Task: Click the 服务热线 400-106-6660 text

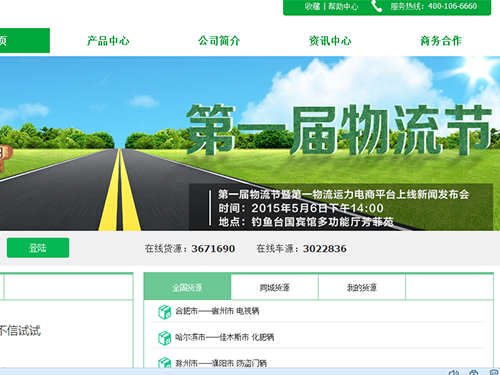Action: coord(434,6)
